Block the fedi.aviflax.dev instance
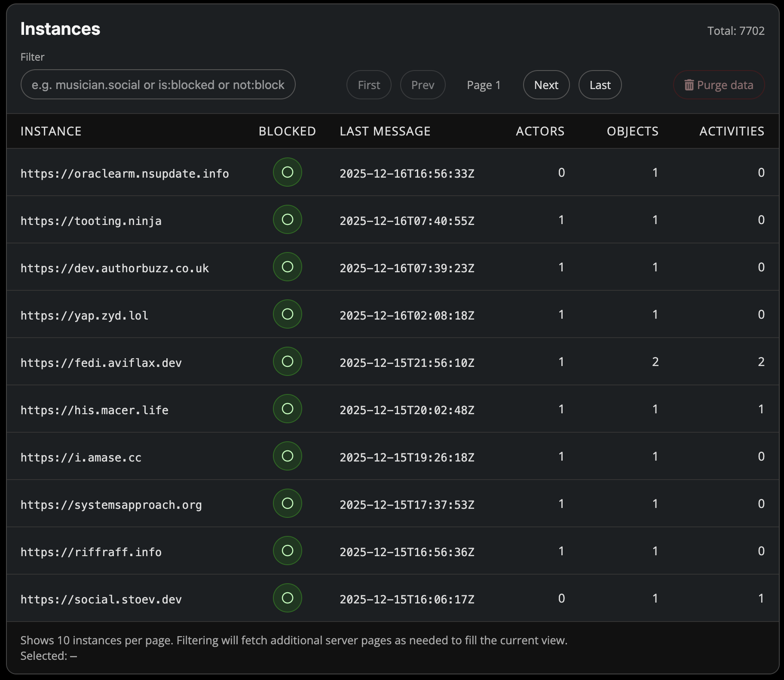This screenshot has width=784, height=680. pyautogui.click(x=287, y=362)
